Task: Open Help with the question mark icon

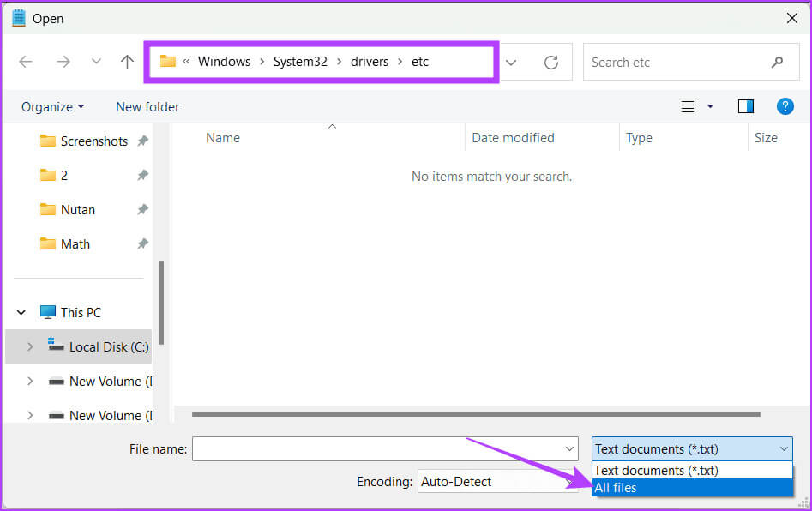Action: tap(785, 106)
